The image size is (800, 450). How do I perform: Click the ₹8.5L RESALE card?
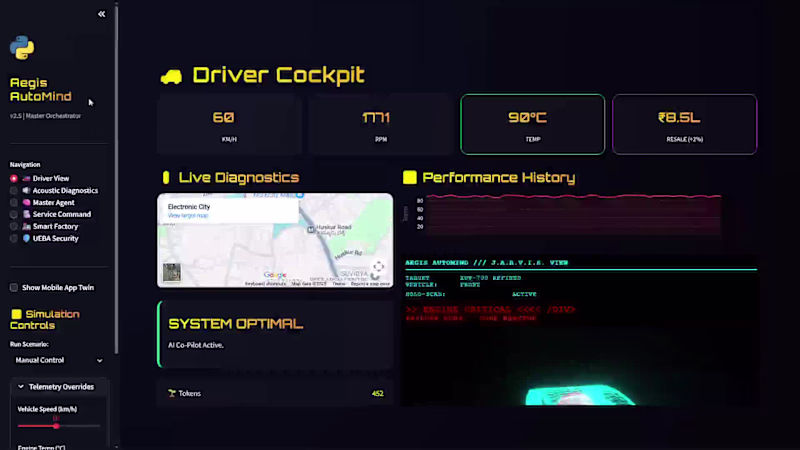pyautogui.click(x=685, y=124)
